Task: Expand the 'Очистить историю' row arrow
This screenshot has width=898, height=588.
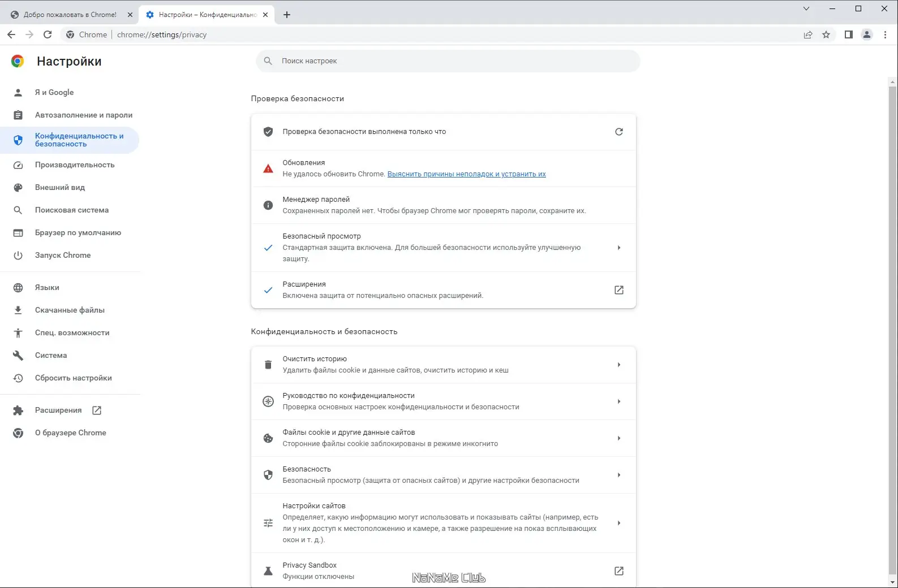Action: pos(619,365)
